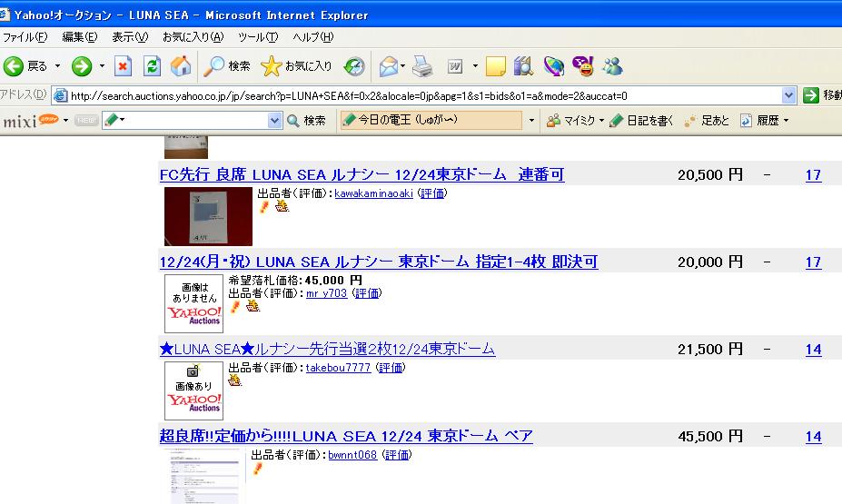This screenshot has height=504, width=842.
Task: Go to Home page icon
Action: [x=181, y=66]
